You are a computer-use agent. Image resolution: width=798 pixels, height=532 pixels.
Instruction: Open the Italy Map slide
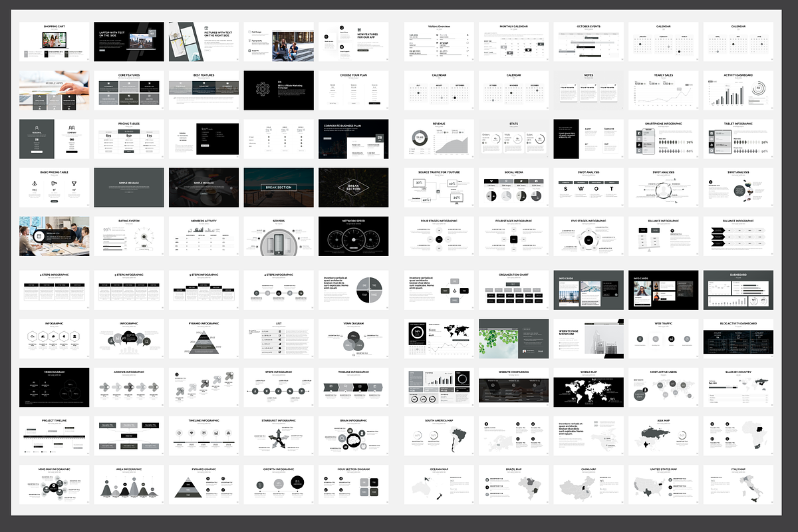[x=738, y=485]
